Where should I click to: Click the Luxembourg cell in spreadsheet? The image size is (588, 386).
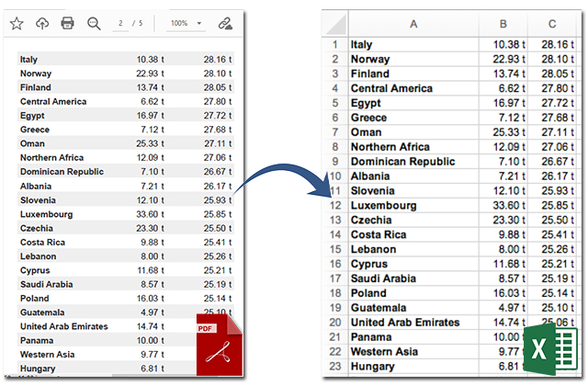[x=413, y=205]
